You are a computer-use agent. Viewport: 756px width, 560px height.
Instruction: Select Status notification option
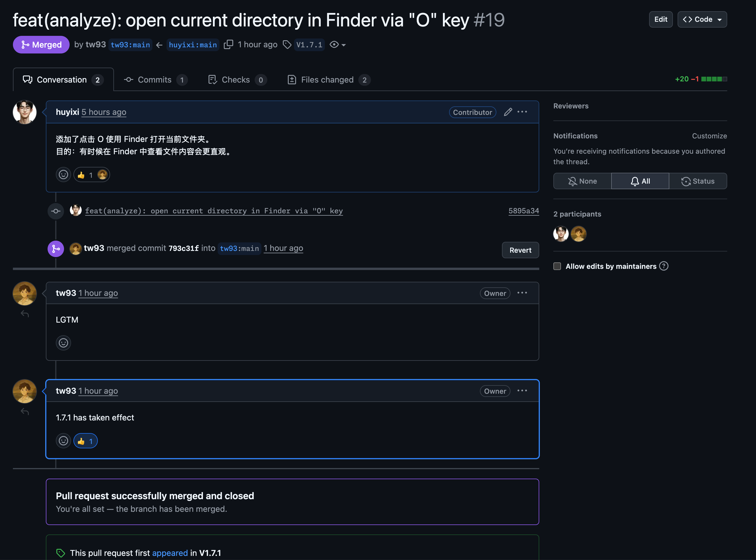pos(698,181)
